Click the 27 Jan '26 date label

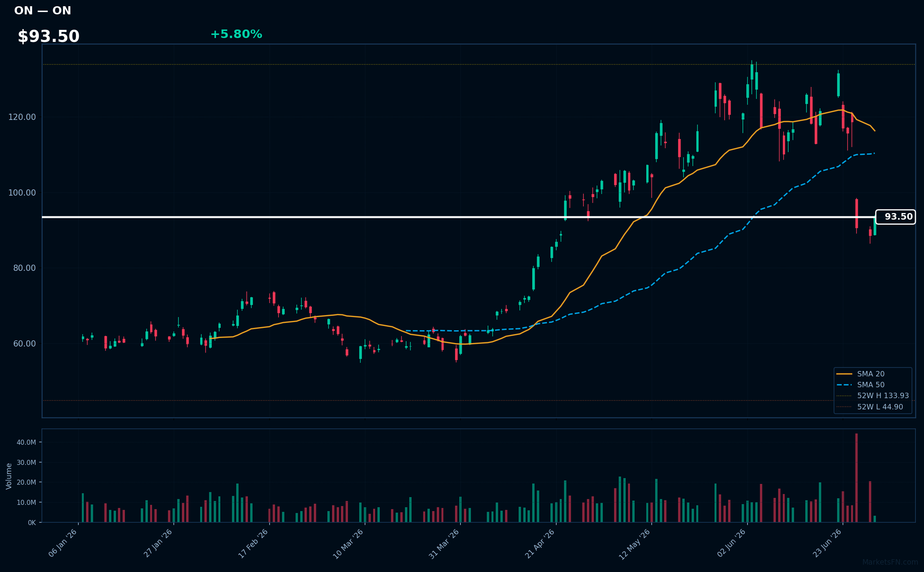click(158, 543)
